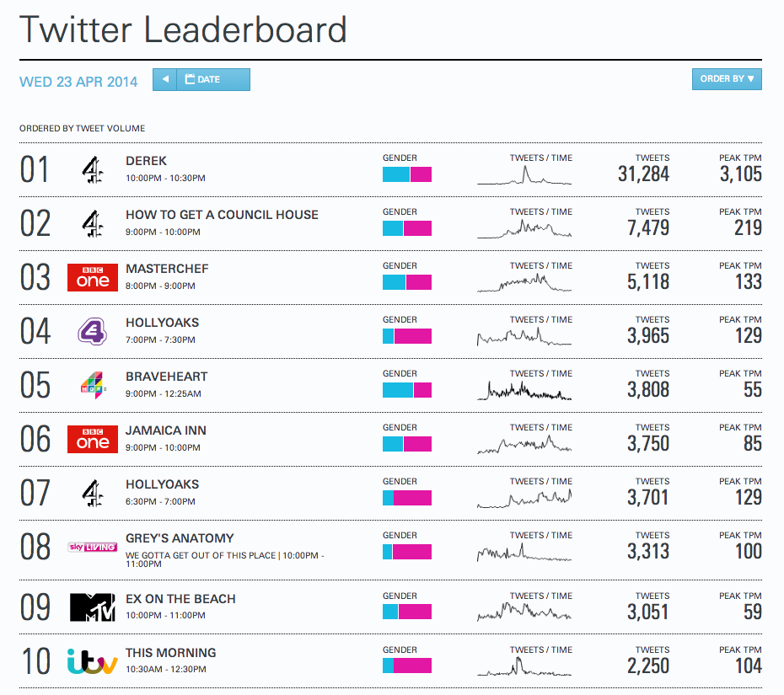Click Derek's tweet count 31,284
Image resolution: width=784 pixels, height=695 pixels.
[x=643, y=174]
